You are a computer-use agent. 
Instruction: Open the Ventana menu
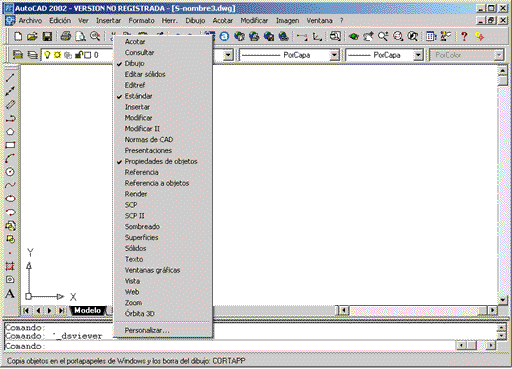319,21
